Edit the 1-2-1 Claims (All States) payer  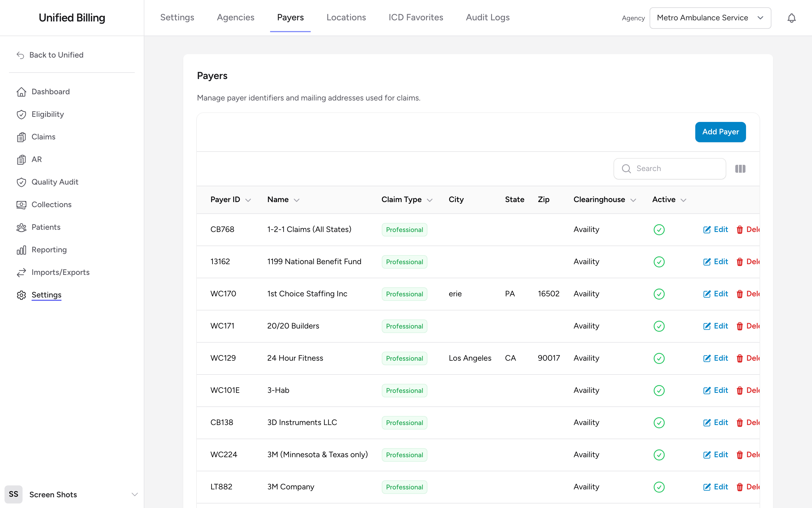[715, 229]
